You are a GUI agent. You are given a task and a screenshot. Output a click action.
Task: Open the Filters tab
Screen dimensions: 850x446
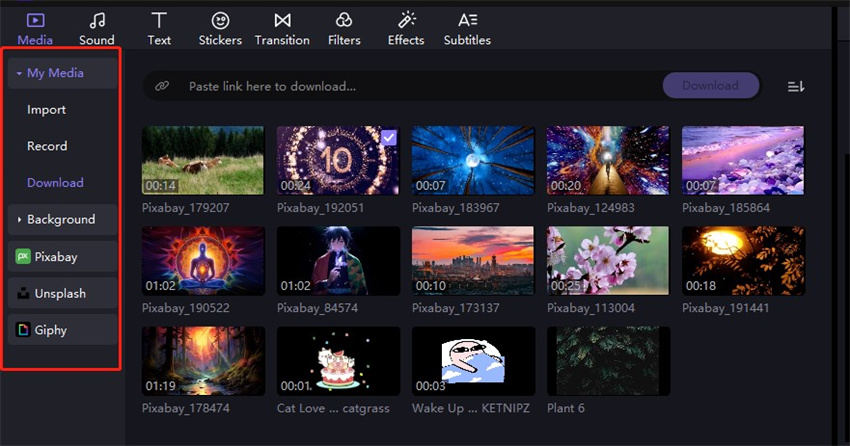tap(344, 29)
